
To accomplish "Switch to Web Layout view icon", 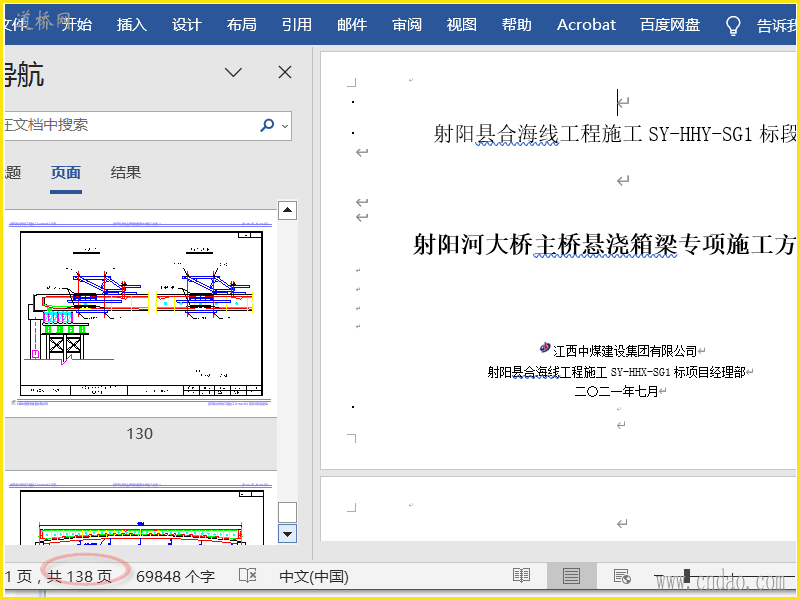I will click(x=622, y=577).
